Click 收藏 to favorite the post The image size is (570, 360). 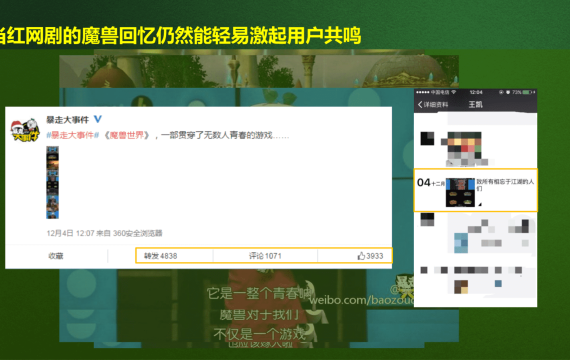pos(56,256)
